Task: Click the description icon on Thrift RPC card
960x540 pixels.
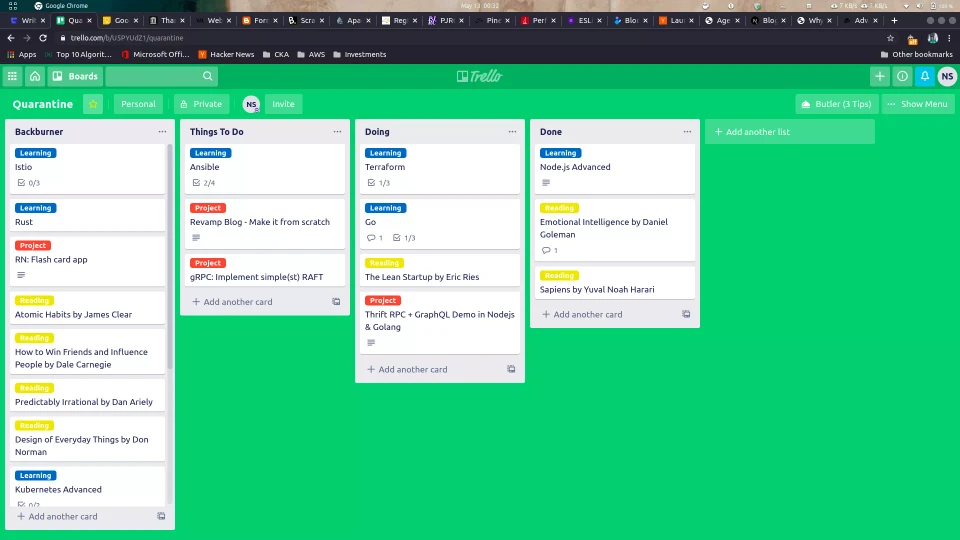Action: (371, 343)
